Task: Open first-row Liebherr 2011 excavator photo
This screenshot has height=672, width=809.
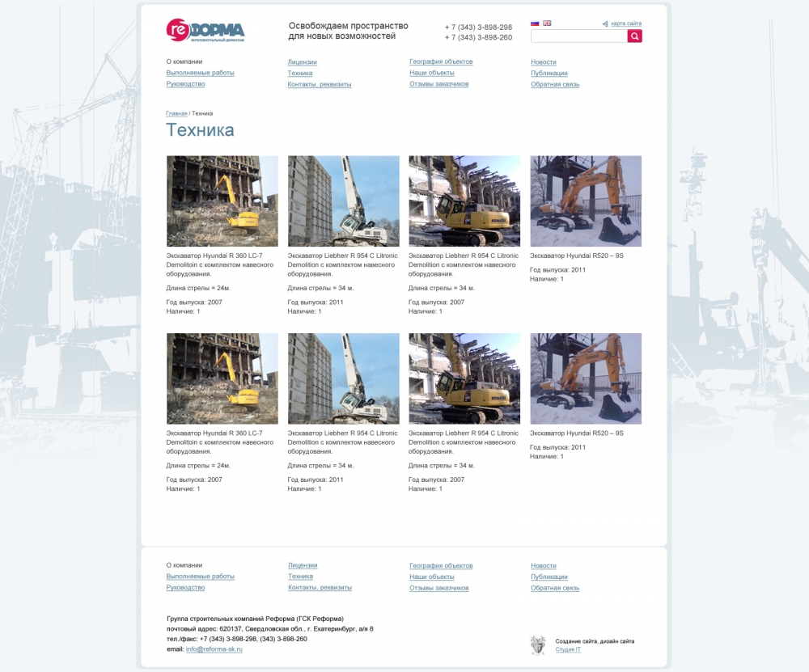Action: pos(344,201)
